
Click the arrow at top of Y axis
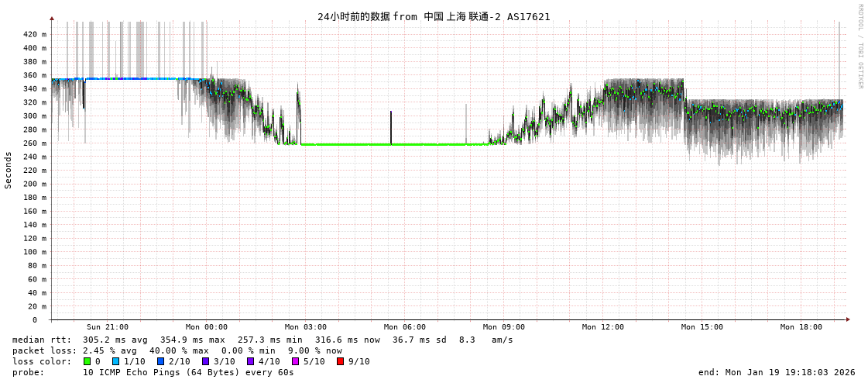[52, 18]
